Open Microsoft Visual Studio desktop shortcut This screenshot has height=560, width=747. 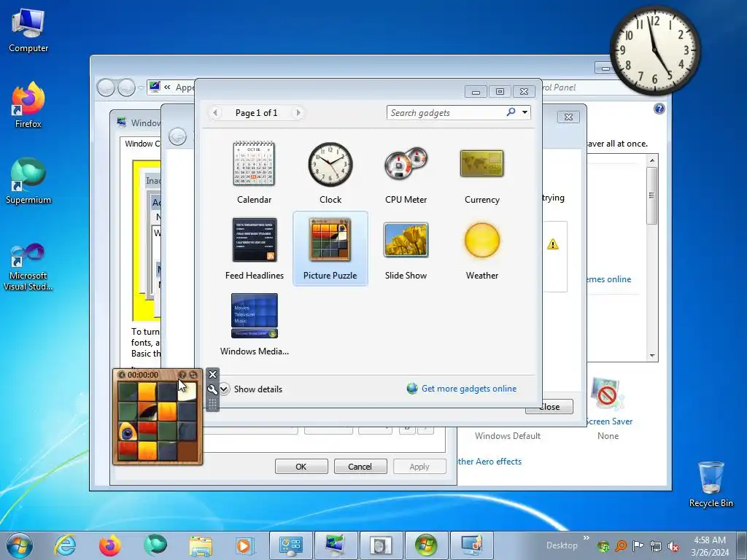28,267
